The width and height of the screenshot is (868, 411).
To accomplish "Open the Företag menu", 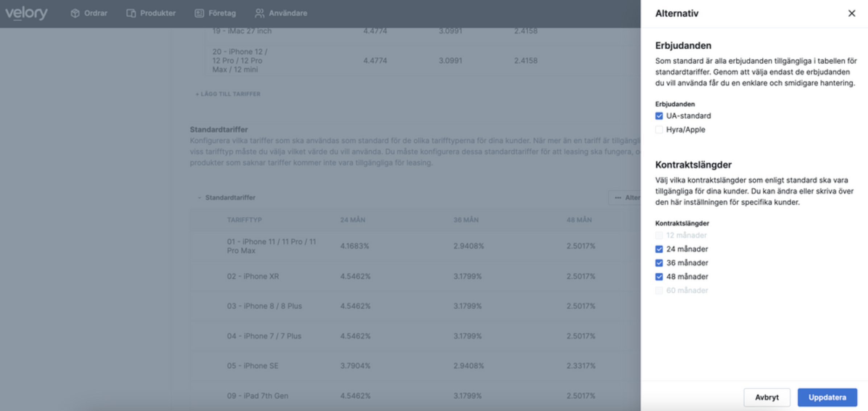I will tap(215, 13).
